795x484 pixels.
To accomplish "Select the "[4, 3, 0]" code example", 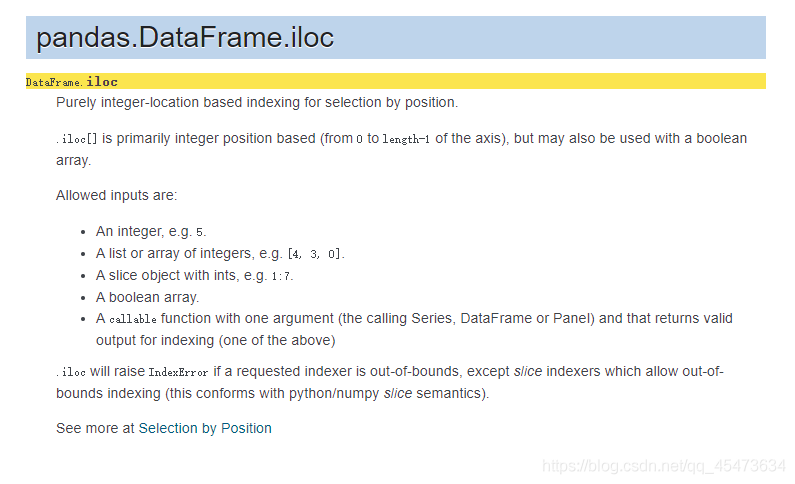I will point(314,254).
